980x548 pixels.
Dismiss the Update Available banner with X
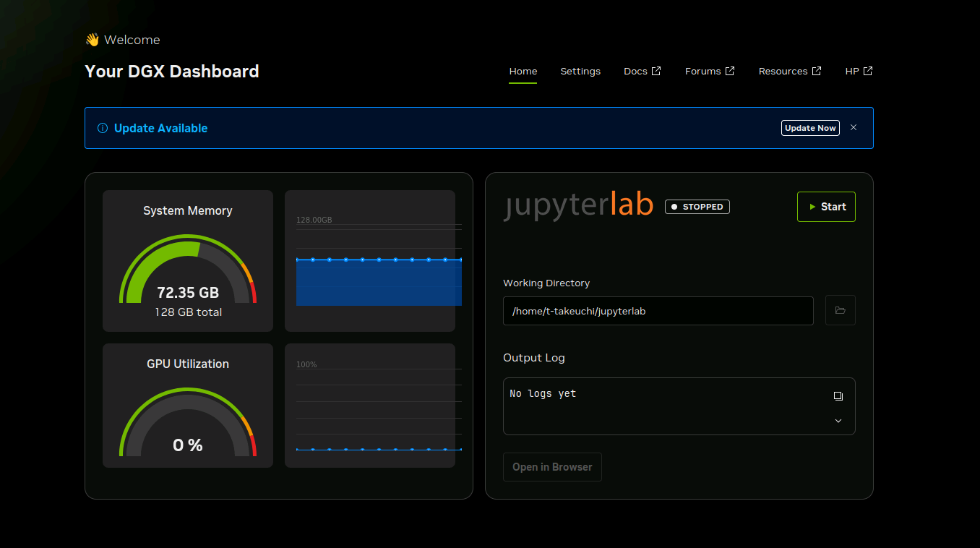(854, 128)
